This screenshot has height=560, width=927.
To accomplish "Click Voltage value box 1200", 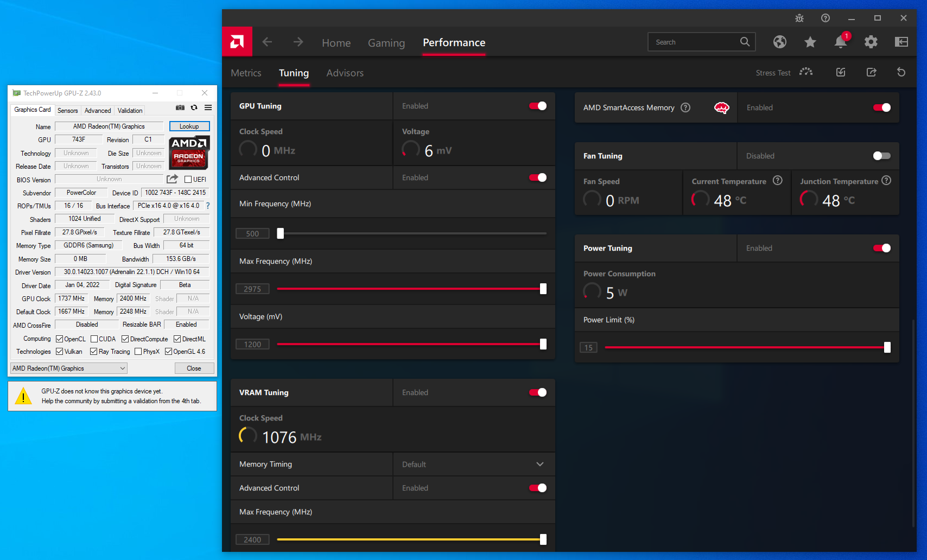I will [x=252, y=344].
